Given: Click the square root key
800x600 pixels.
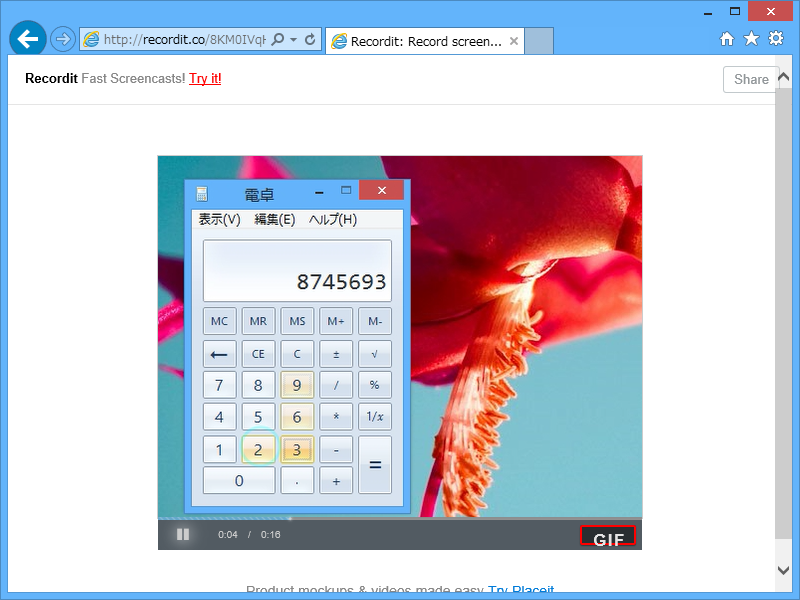Looking at the screenshot, I should click(375, 354).
